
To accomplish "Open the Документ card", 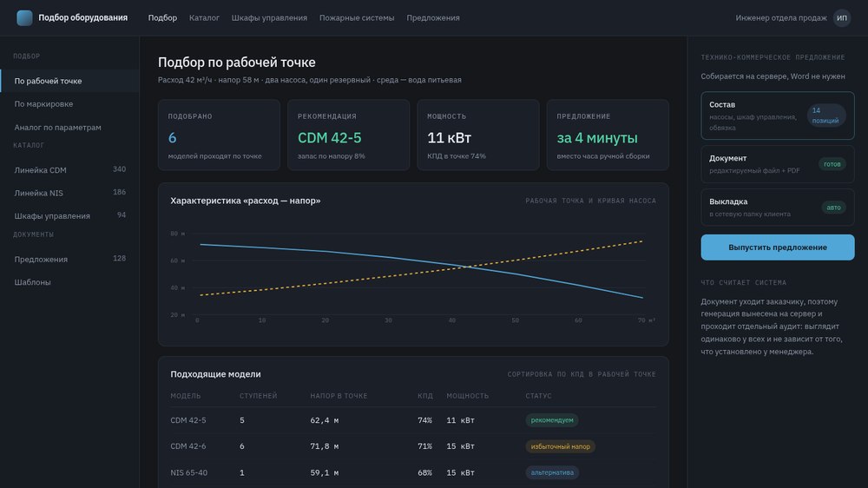I will [777, 164].
